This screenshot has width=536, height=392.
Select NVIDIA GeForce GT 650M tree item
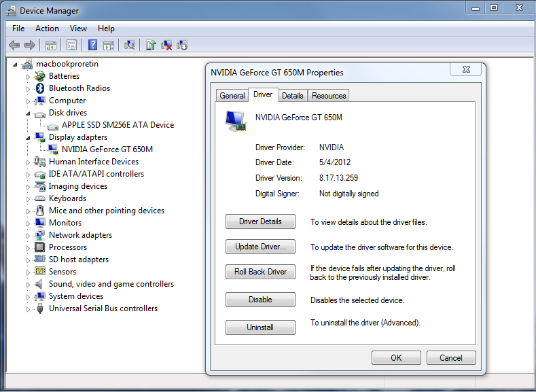tap(107, 149)
